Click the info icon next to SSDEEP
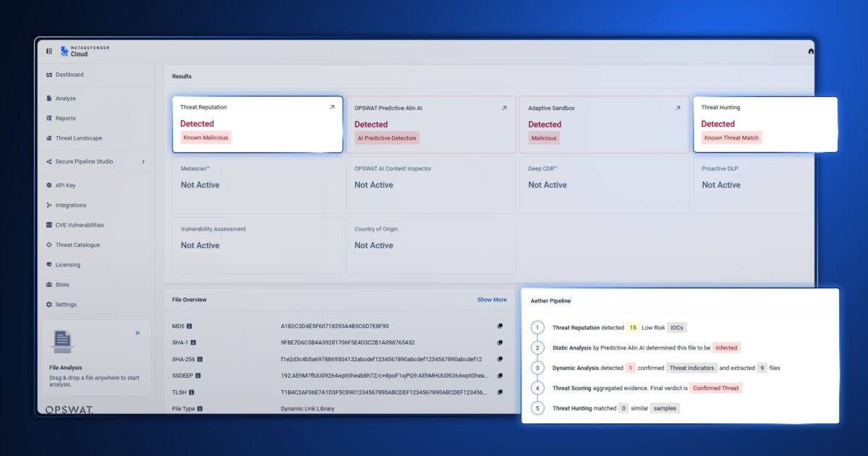Viewport: 868px width, 456px height. click(x=198, y=376)
